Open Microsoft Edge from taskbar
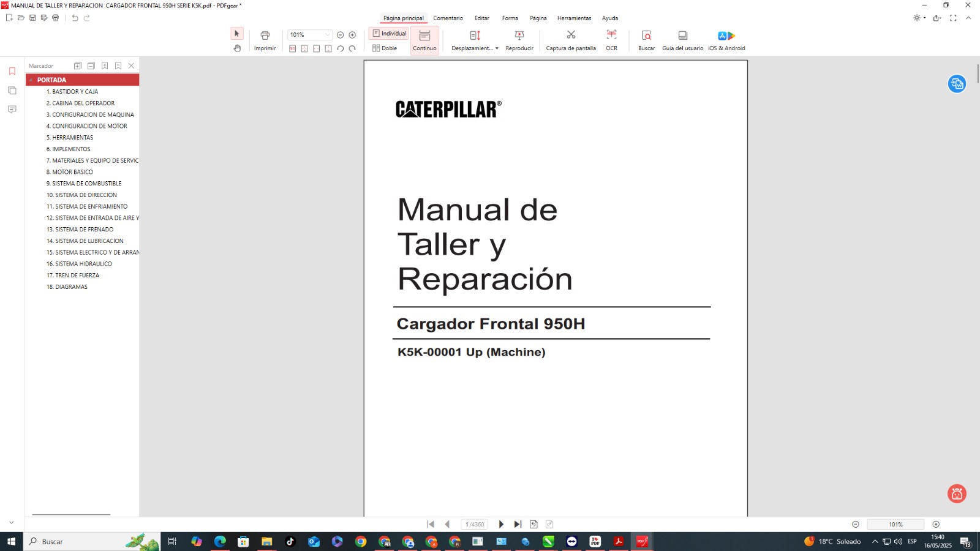Screen dimensions: 980x551 (220, 541)
